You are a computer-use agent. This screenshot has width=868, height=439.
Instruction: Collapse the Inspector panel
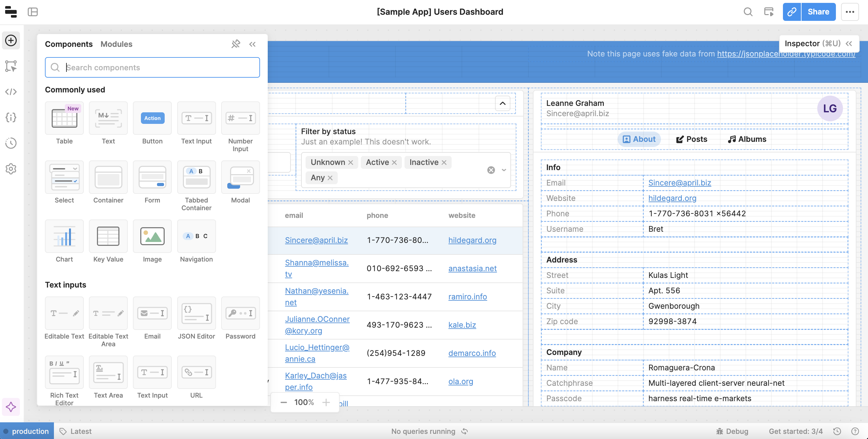[x=849, y=43]
